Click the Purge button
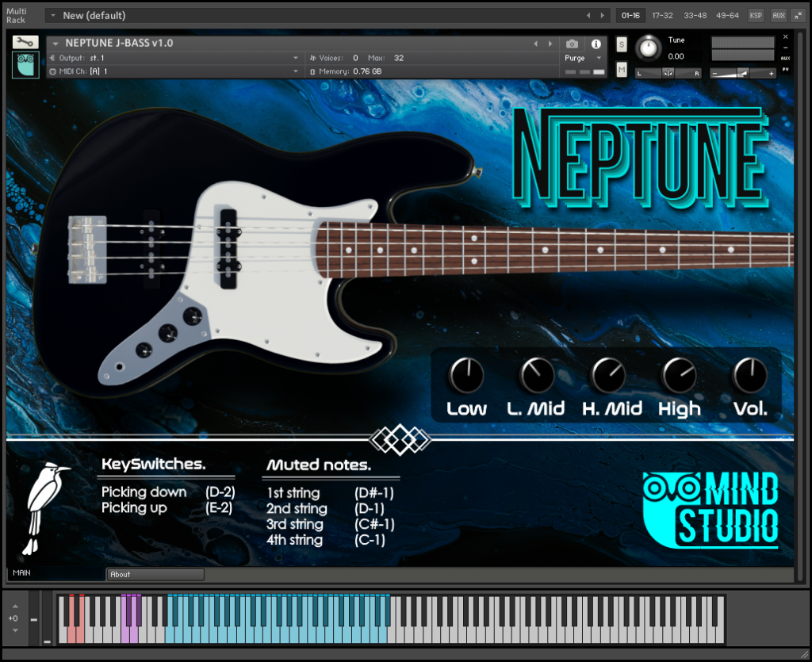The image size is (812, 662). pyautogui.click(x=573, y=57)
